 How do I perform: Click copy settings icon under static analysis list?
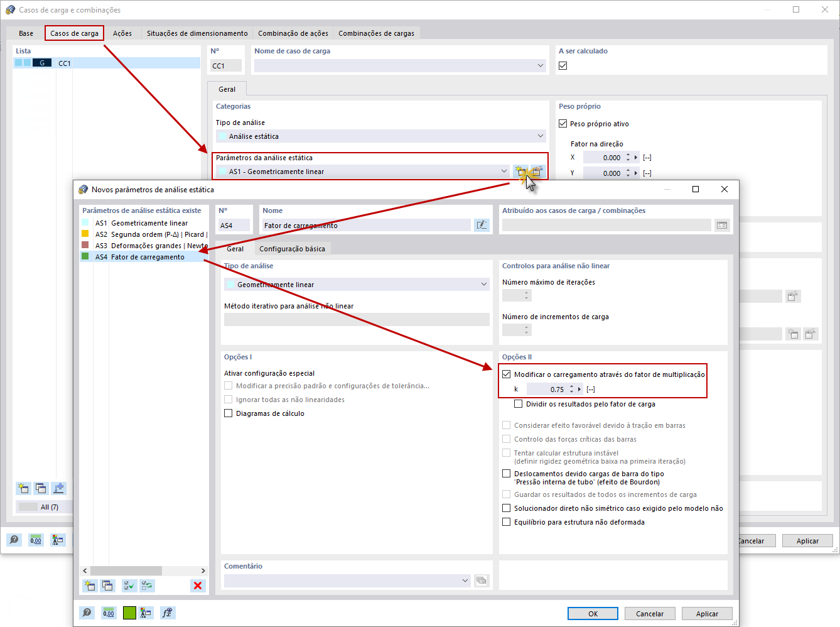pyautogui.click(x=107, y=586)
